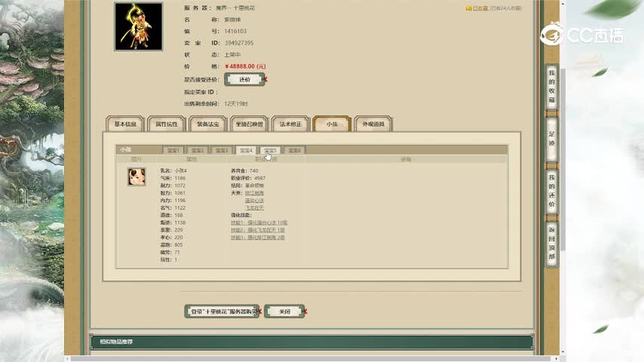Select the 宝宝5 sub-tab
Screen dimensions: 644x362
pyautogui.click(x=270, y=150)
